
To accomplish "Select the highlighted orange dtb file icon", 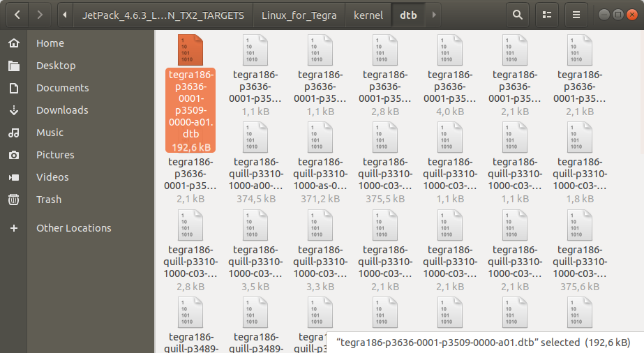I will tap(190, 50).
